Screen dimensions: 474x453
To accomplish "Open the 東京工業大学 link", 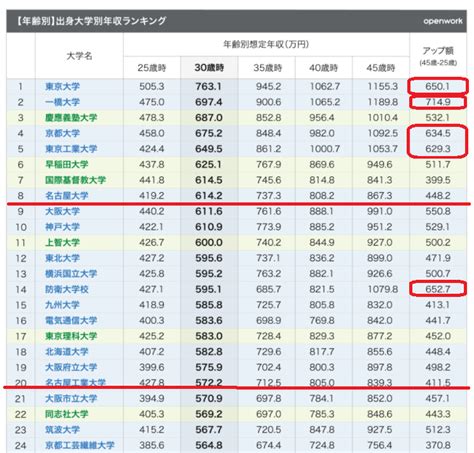I will pos(71,149).
